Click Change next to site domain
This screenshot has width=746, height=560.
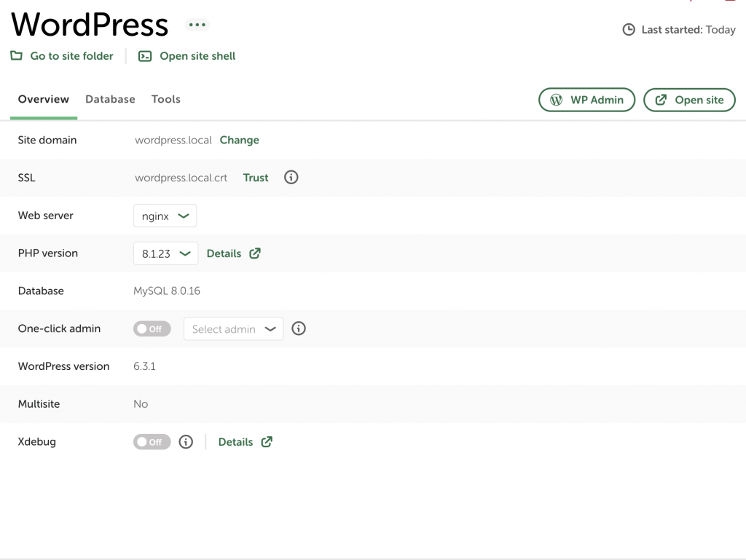[239, 140]
